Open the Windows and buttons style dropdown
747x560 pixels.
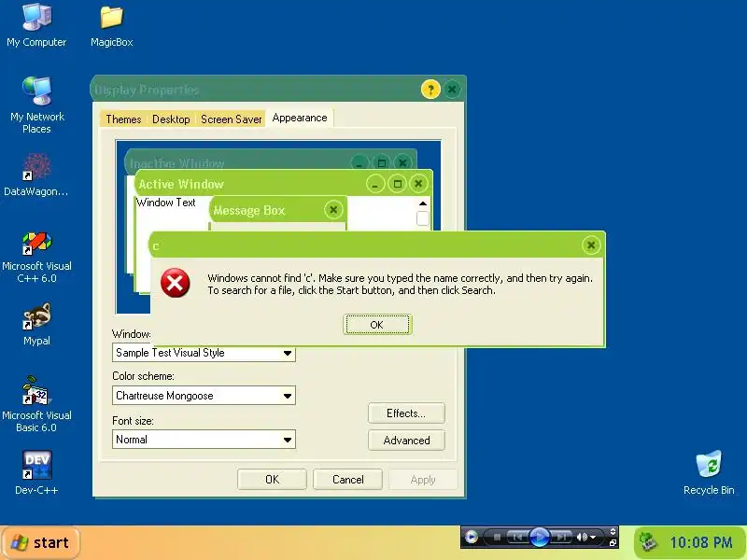click(204, 353)
